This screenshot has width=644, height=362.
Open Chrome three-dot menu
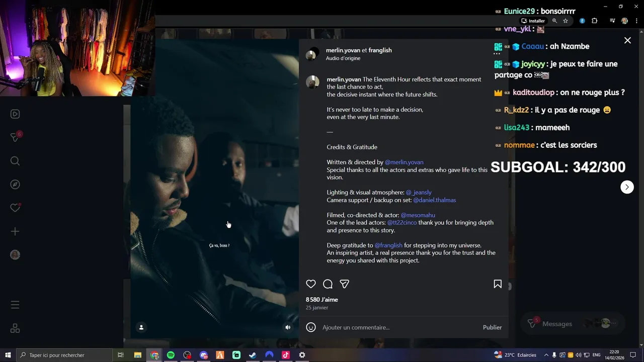[636, 21]
